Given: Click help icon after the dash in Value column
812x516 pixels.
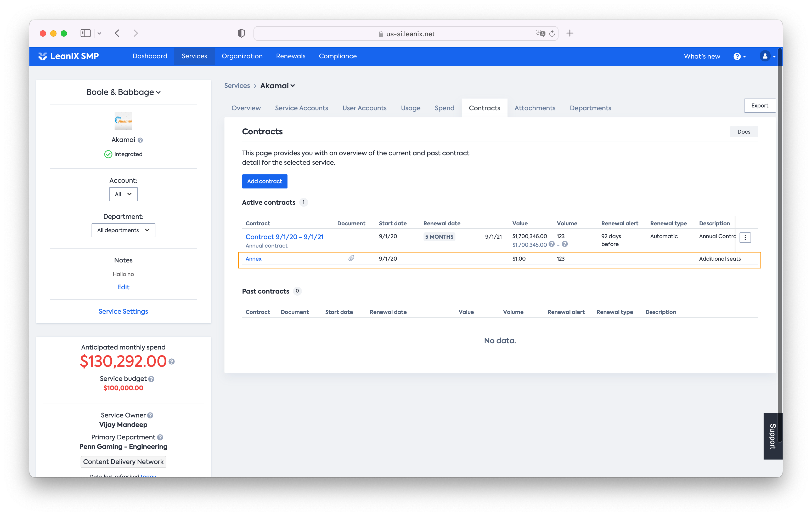Looking at the screenshot, I should point(565,244).
